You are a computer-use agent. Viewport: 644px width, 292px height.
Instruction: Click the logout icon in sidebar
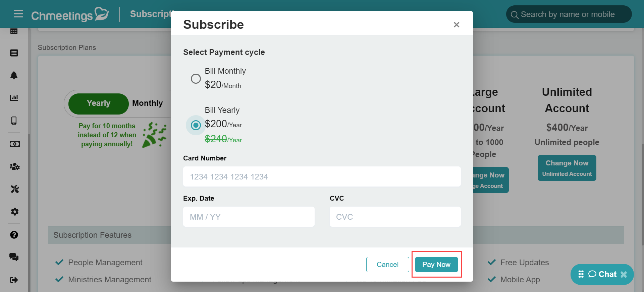tap(14, 280)
